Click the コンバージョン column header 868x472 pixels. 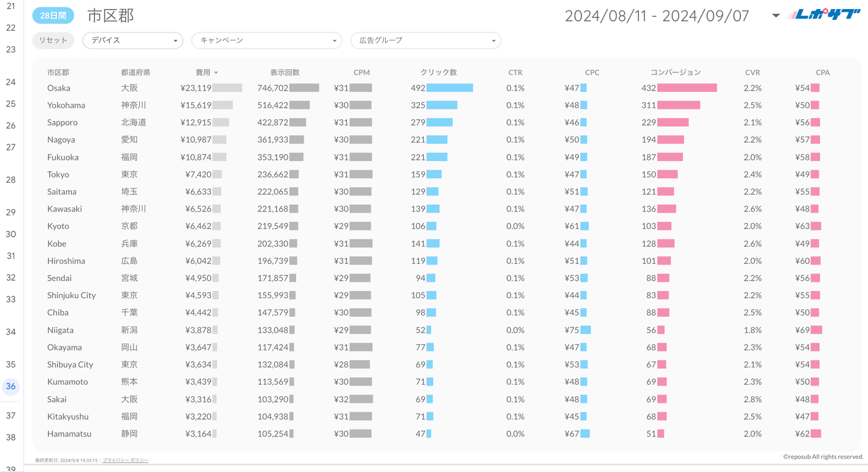coord(675,72)
